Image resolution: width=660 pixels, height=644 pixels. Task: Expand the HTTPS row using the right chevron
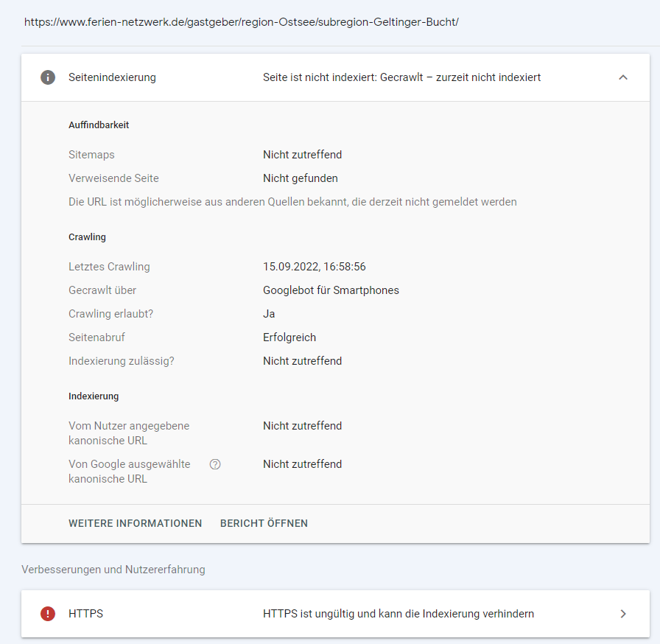pos(623,614)
